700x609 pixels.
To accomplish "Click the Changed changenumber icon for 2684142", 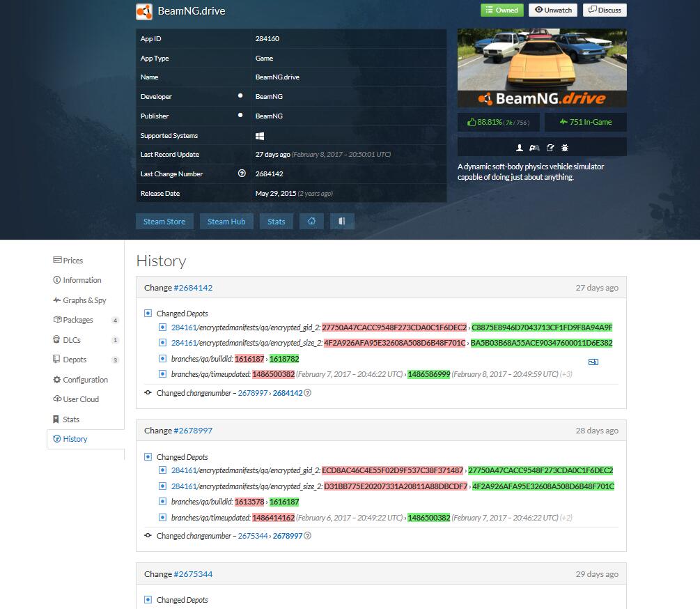I will (148, 393).
